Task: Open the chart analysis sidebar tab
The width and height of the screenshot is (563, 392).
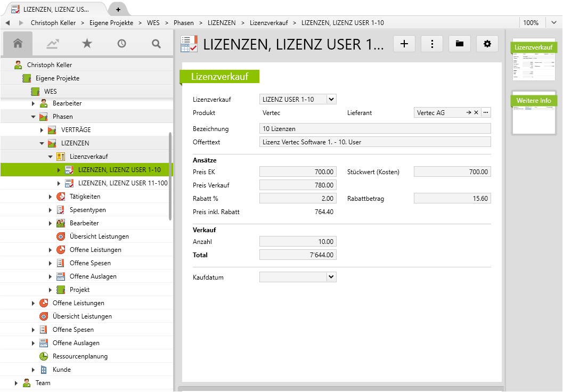Action: 52,44
